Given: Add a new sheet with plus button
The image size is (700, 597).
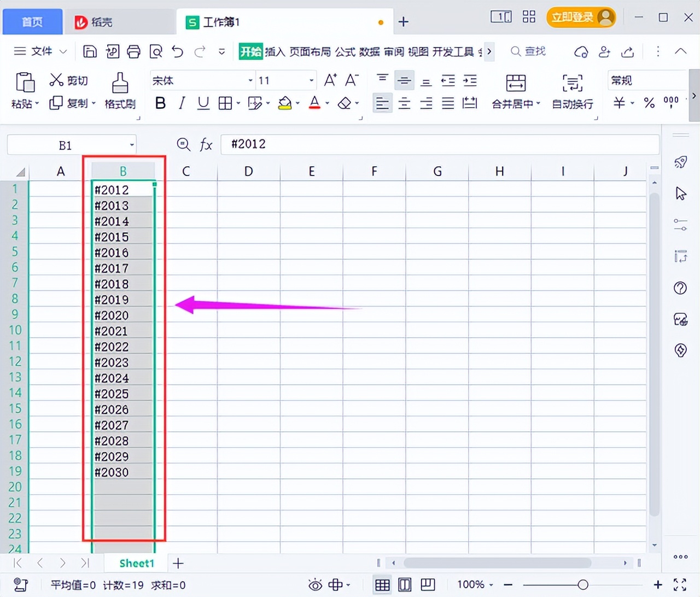Looking at the screenshot, I should click(x=178, y=563).
